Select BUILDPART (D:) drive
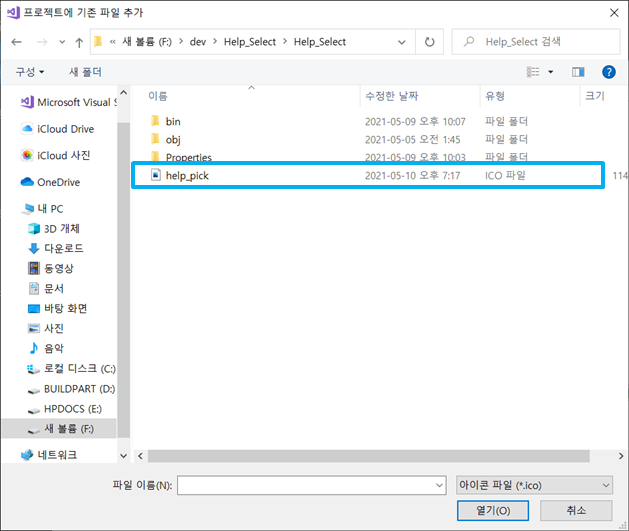 71,389
